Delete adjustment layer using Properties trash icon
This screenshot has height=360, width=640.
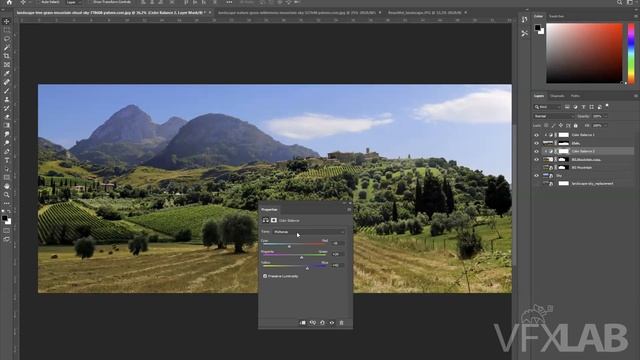coord(342,322)
